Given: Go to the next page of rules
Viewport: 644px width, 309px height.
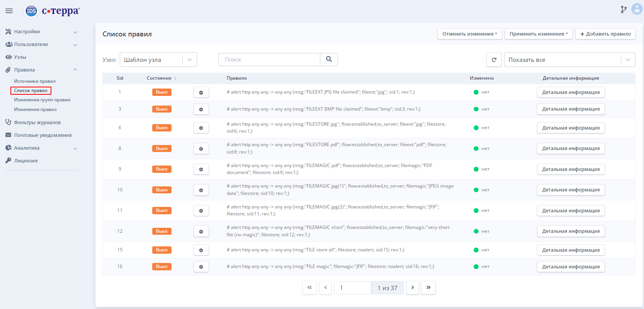Looking at the screenshot, I should click(x=413, y=288).
